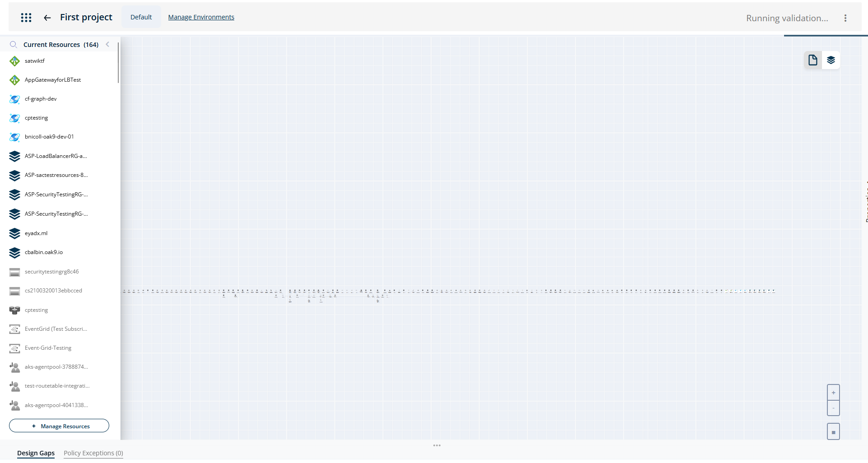868x463 pixels.
Task: Select the satwiktf resource name
Action: pos(35,61)
